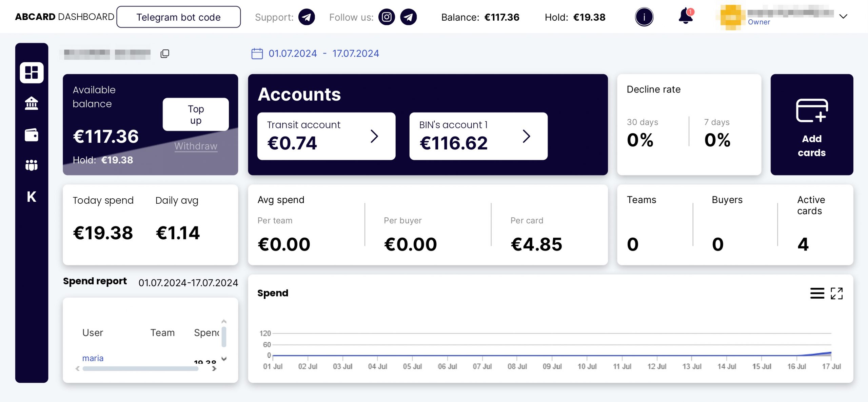
Task: Copy the account ID with copy icon
Action: (165, 54)
